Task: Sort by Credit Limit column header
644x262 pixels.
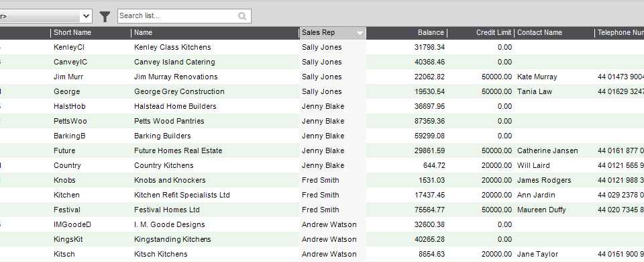Action: 494,32
